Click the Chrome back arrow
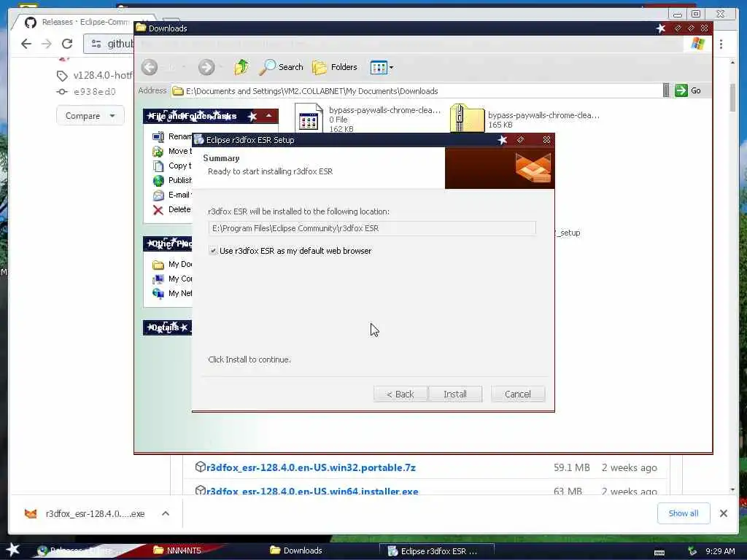The width and height of the screenshot is (747, 560). (26, 44)
